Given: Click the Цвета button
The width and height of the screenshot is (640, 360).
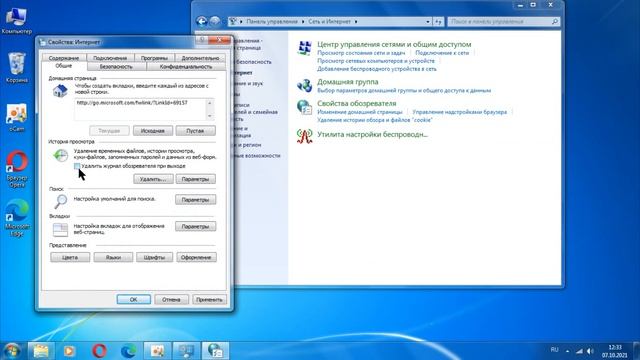Looking at the screenshot, I should tap(70, 258).
